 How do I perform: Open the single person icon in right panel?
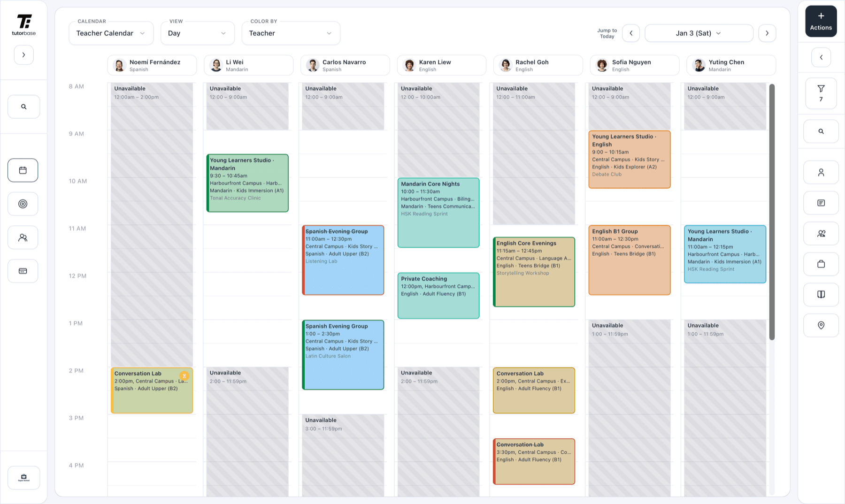(821, 173)
